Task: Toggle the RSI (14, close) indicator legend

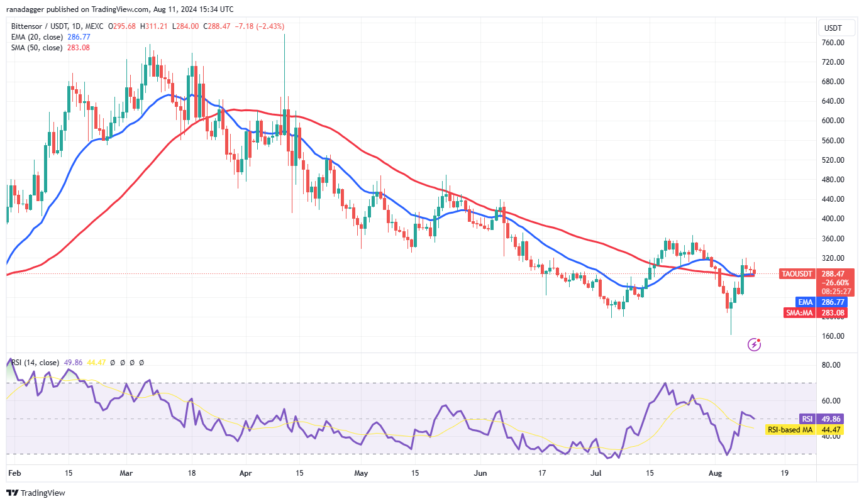Action: pyautogui.click(x=35, y=363)
